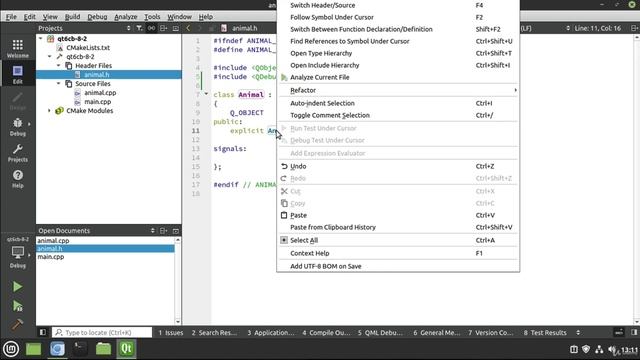Open the 2 Search Results pane
640x360 pixels.
(x=214, y=332)
